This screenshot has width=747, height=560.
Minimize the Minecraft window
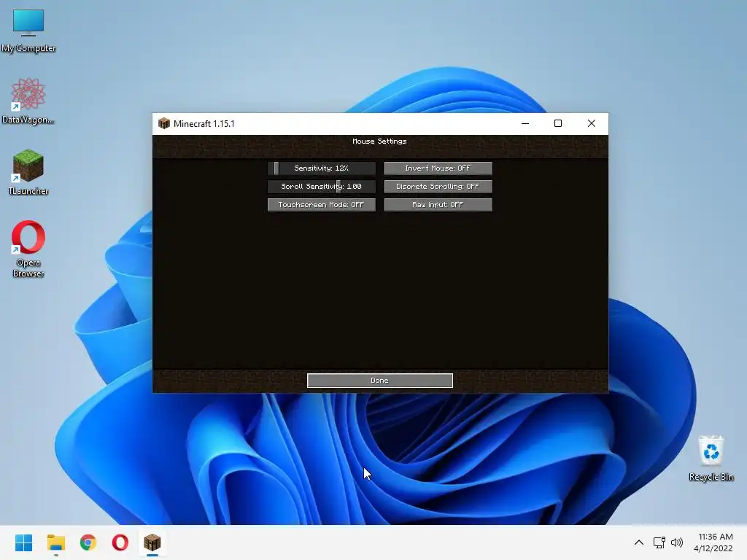pos(525,123)
